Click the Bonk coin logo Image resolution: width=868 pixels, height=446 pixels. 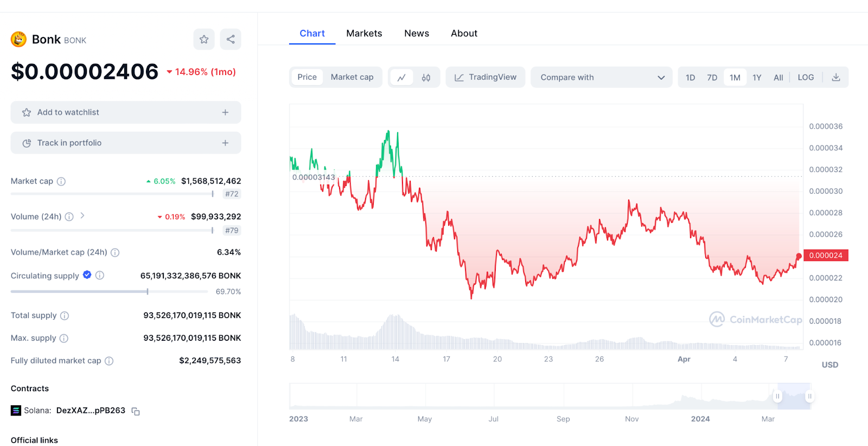19,39
